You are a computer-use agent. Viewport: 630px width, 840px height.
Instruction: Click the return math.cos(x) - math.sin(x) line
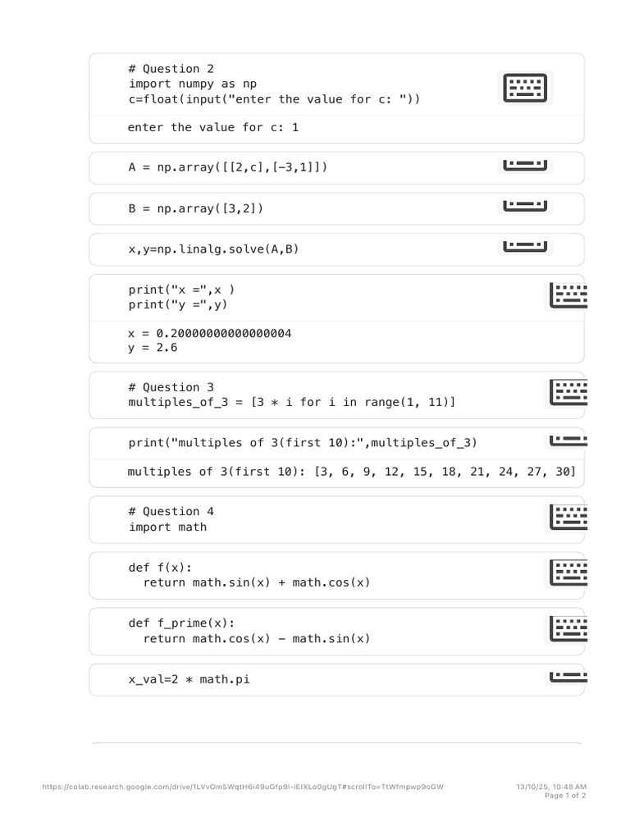[x=257, y=638]
